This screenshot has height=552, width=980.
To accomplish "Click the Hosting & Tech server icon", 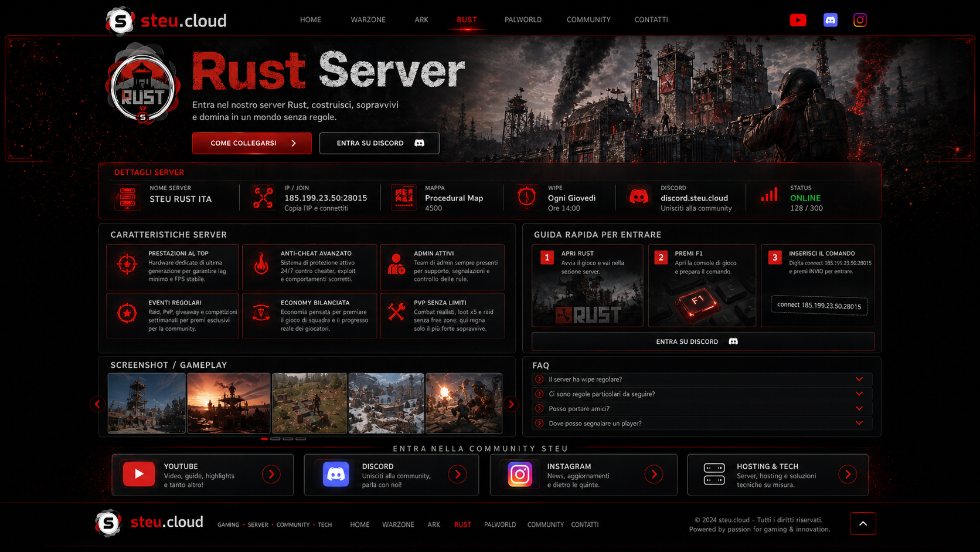I will point(714,474).
